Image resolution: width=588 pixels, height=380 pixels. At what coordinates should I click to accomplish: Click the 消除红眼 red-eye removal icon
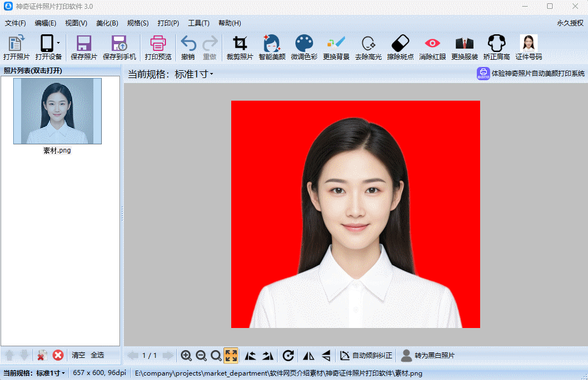(432, 44)
